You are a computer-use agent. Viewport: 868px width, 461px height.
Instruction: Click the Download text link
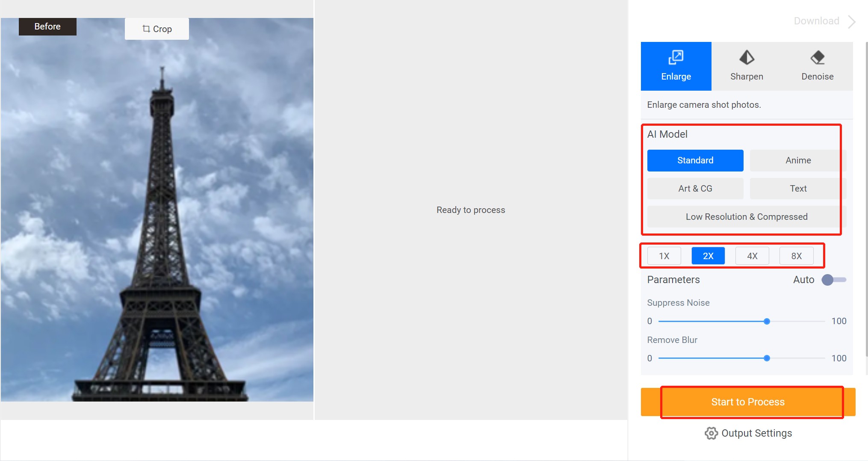[x=816, y=21]
